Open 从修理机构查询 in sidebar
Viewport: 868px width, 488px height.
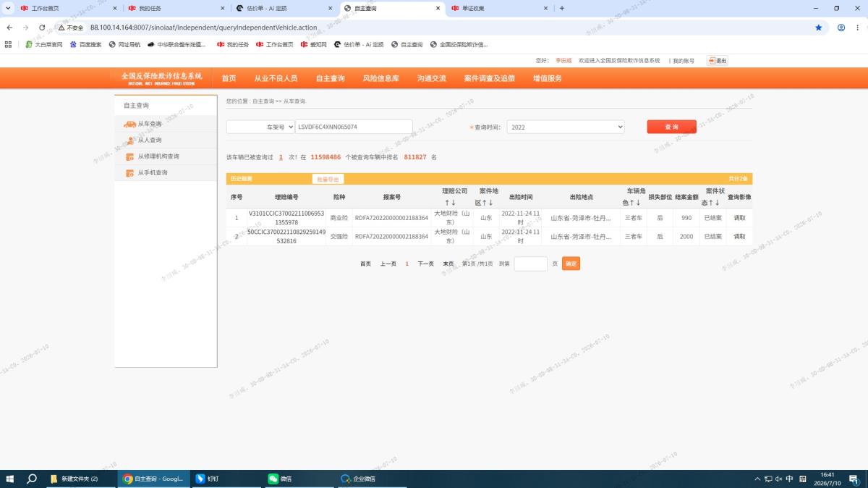[158, 156]
